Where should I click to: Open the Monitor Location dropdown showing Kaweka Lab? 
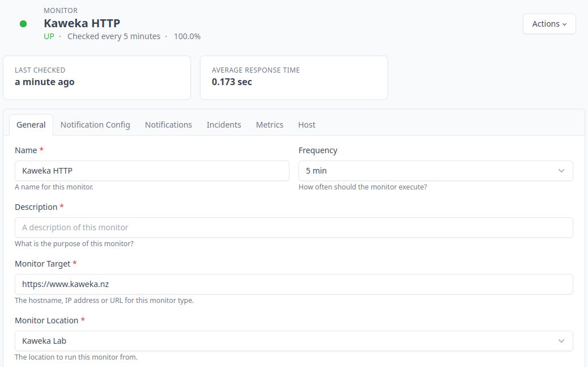[293, 341]
